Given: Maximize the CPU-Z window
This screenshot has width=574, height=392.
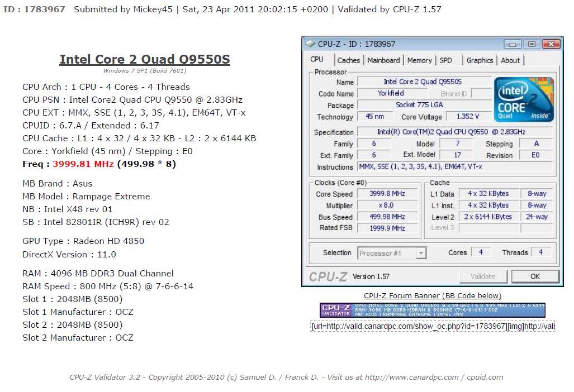Looking at the screenshot, I should click(x=532, y=44).
